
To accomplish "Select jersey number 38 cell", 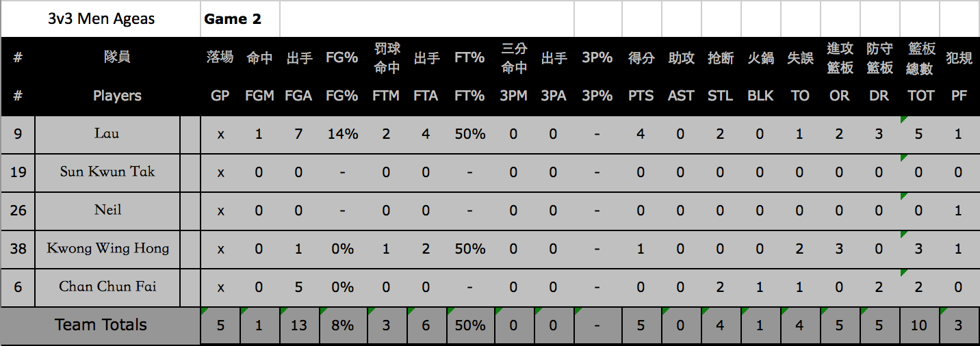I will tap(18, 250).
